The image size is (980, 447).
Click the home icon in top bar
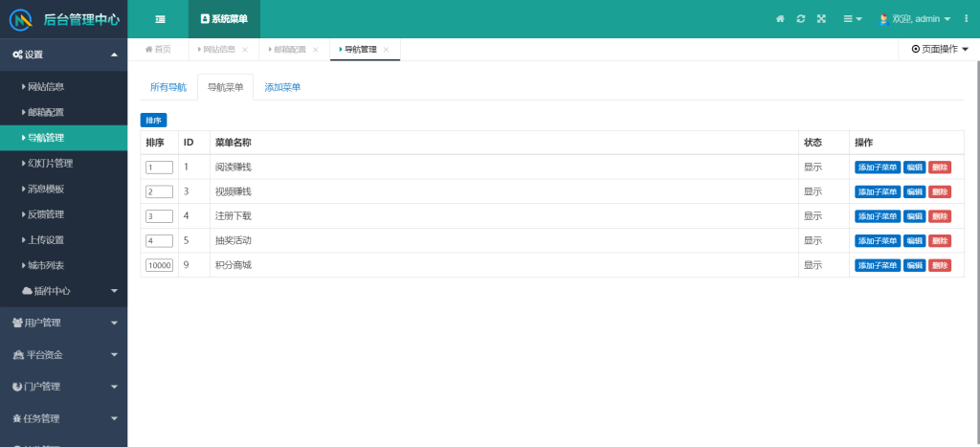[x=780, y=19]
